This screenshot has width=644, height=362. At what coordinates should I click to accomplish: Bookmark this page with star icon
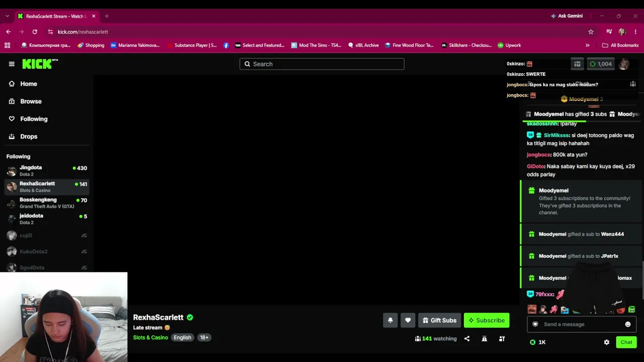[591, 32]
